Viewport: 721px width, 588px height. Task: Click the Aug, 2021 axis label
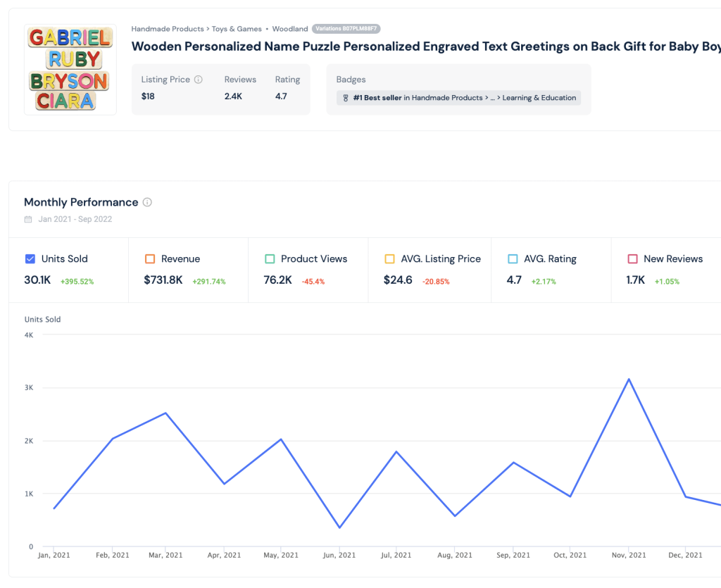(455, 556)
